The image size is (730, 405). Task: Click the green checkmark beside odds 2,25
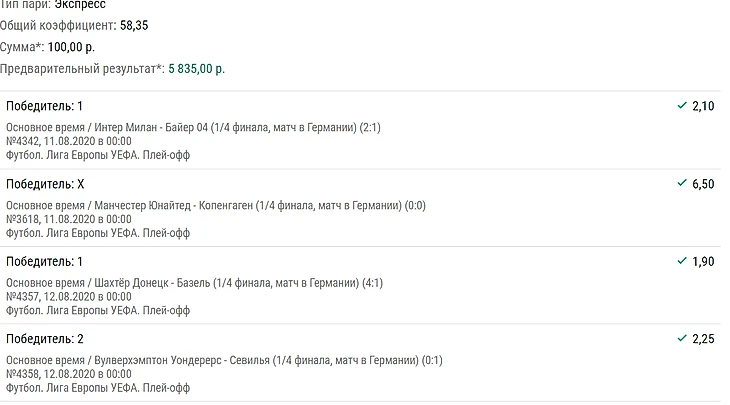point(681,339)
